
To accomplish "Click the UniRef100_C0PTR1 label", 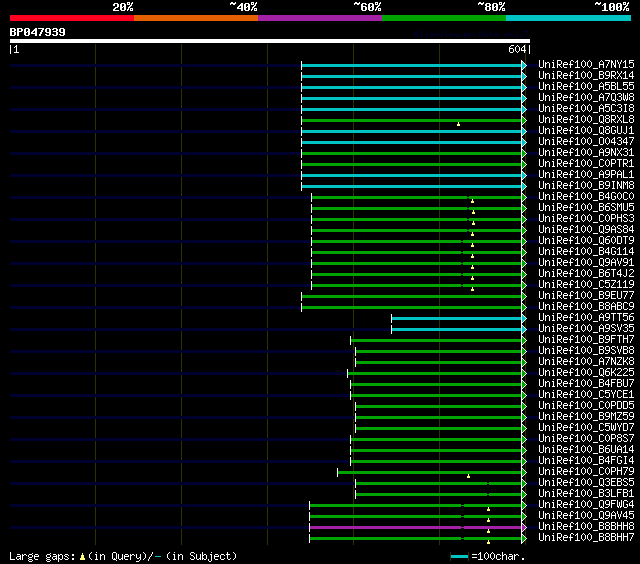I will (x=586, y=164).
